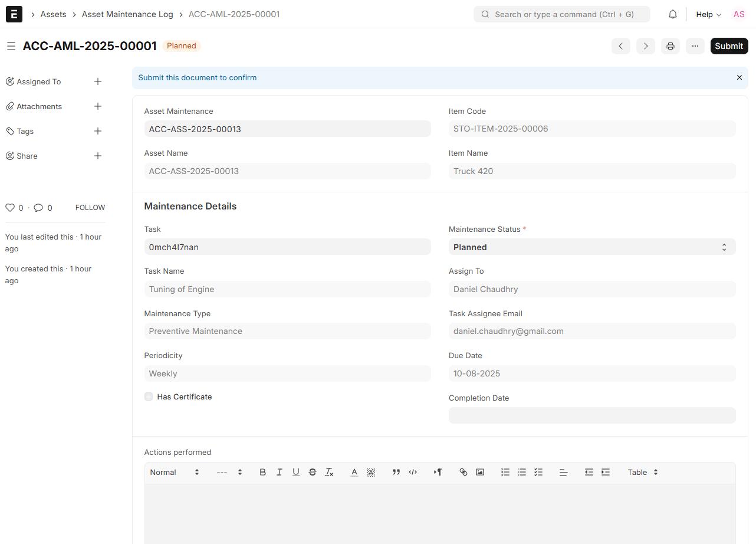Toggle the sidebar hamburger menu
Screen dimensions: 756x544
tap(11, 46)
